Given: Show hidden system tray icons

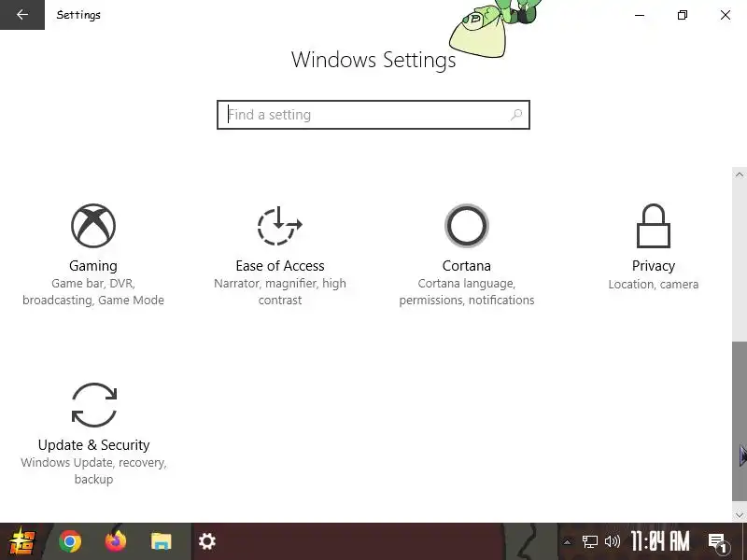Looking at the screenshot, I should click(x=567, y=541).
